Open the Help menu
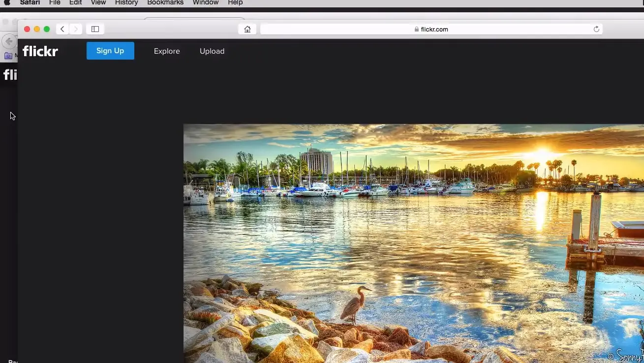 pos(235,3)
